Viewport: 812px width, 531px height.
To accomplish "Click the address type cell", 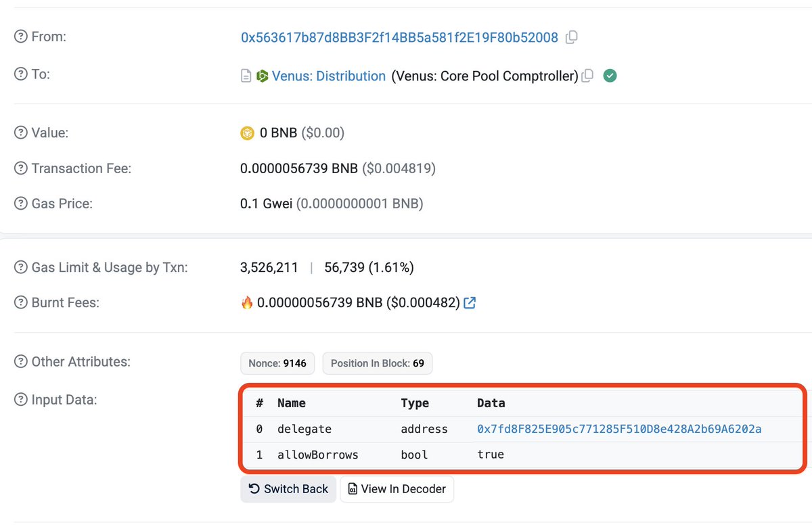I will pyautogui.click(x=424, y=429).
